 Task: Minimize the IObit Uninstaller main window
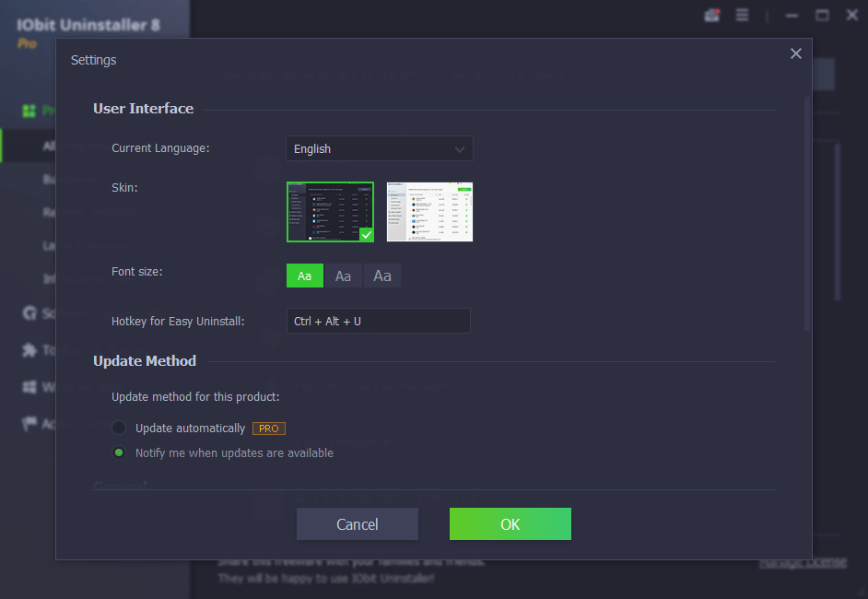792,16
